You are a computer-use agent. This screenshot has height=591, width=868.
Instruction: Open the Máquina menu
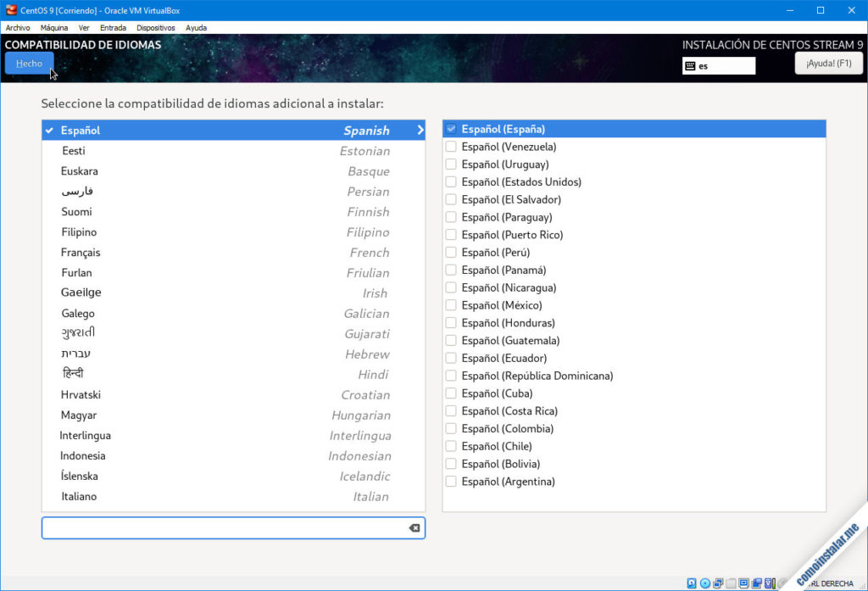pyautogui.click(x=53, y=27)
